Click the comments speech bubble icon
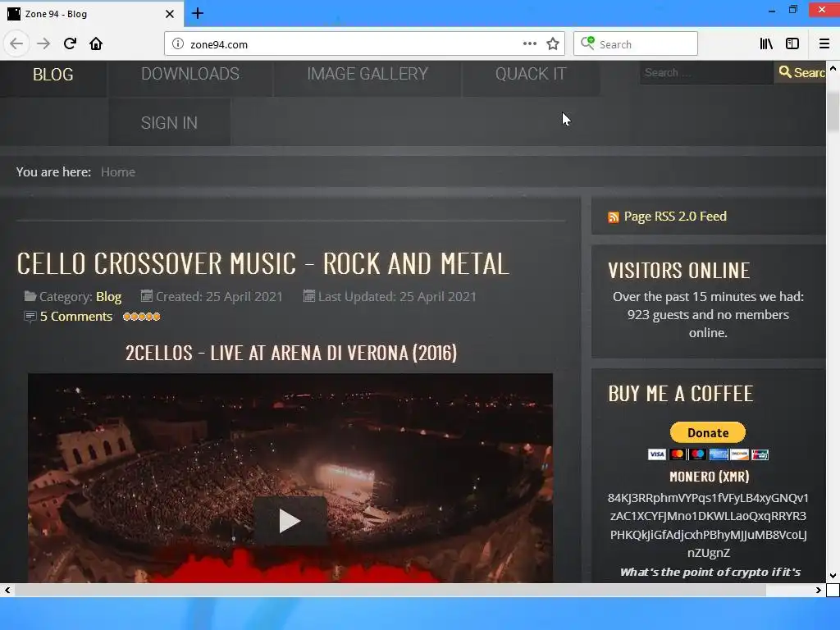The image size is (840, 630). tap(30, 317)
